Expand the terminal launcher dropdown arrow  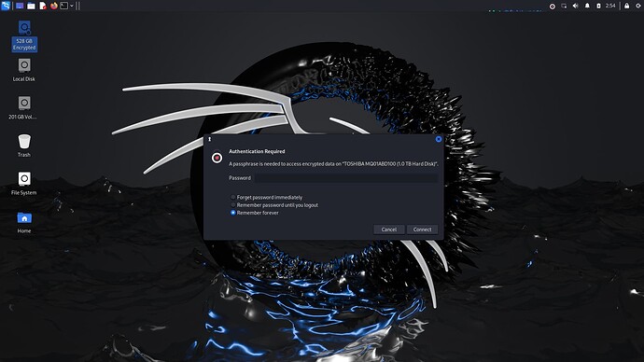pos(72,6)
